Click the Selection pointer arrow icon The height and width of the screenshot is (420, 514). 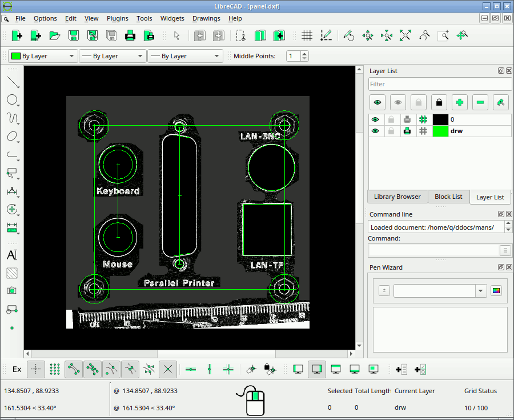click(177, 35)
